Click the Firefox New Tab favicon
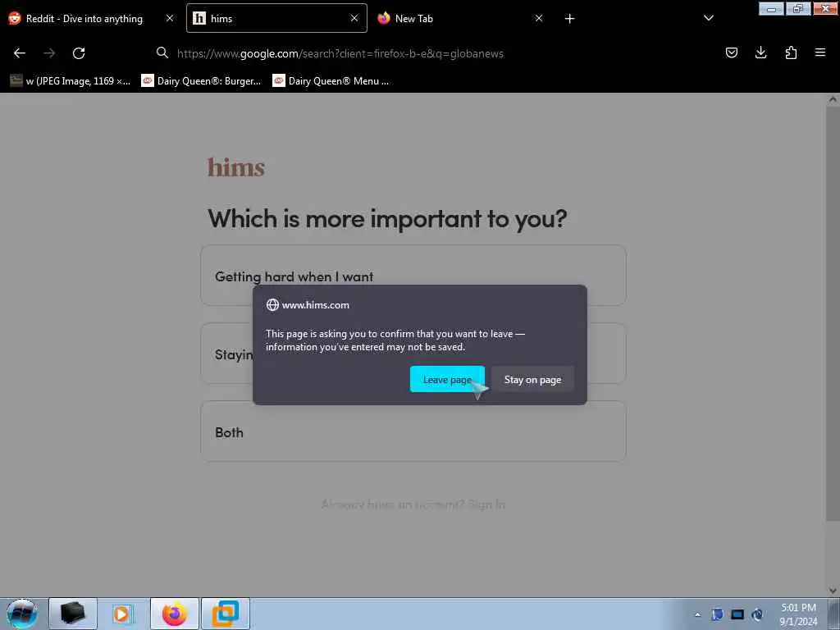Image resolution: width=840 pixels, height=630 pixels. [384, 18]
